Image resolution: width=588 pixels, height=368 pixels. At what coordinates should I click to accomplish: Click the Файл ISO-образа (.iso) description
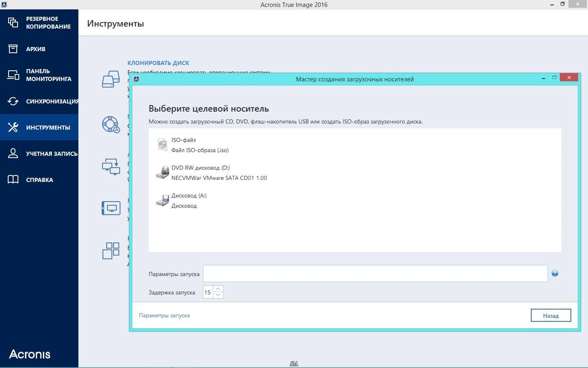click(x=200, y=150)
